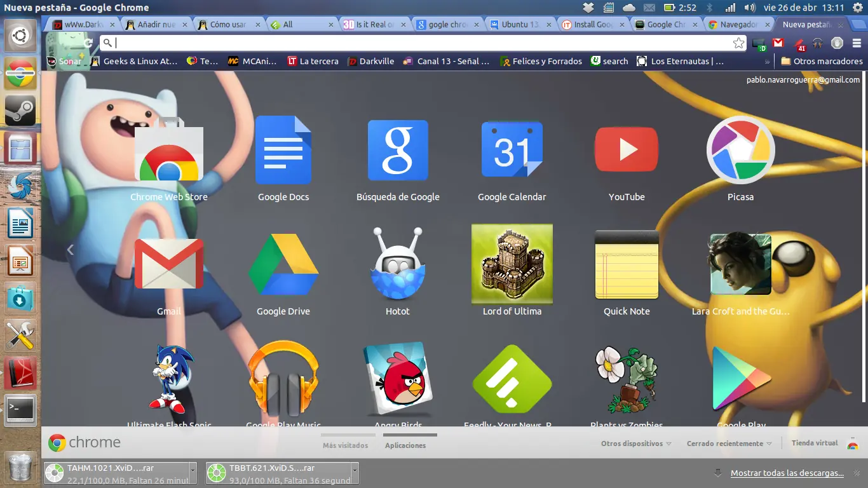The height and width of the screenshot is (488, 868).
Task: Open the Google Play app
Action: point(741,379)
